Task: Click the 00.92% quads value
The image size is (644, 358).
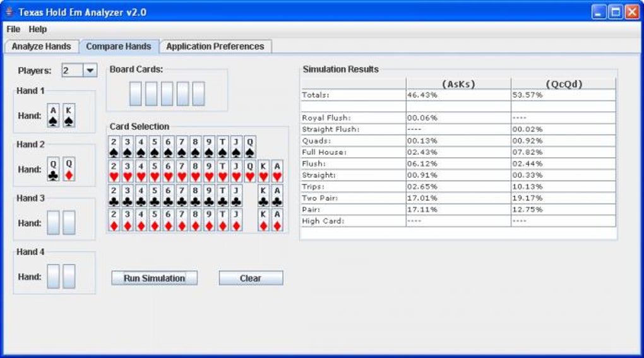Action: [x=527, y=141]
